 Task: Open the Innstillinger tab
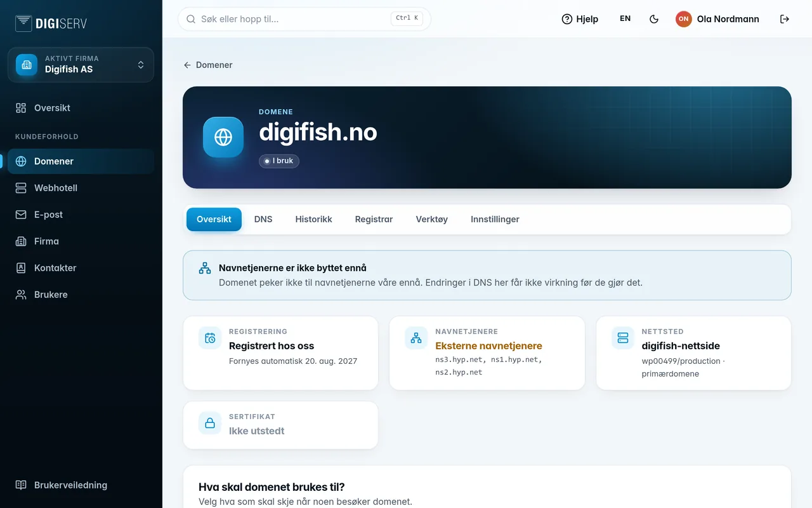pos(495,219)
